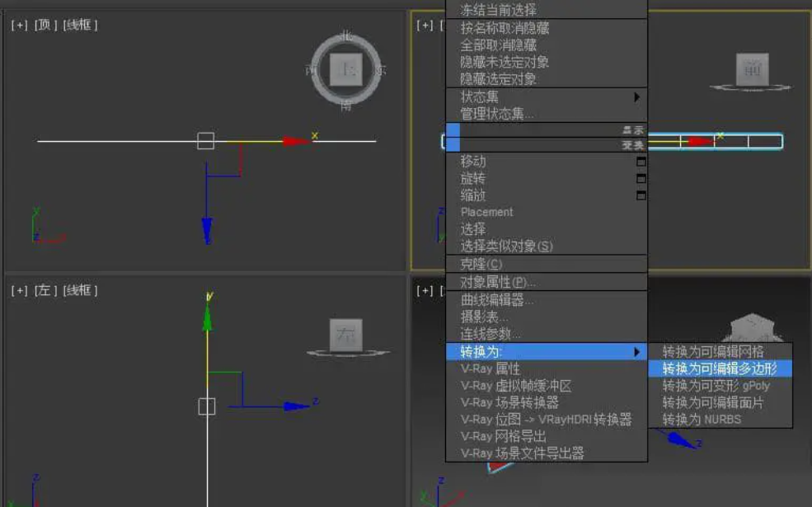Click the Front viewport ViewCube
Screen dimensions: 812x507
click(752, 69)
